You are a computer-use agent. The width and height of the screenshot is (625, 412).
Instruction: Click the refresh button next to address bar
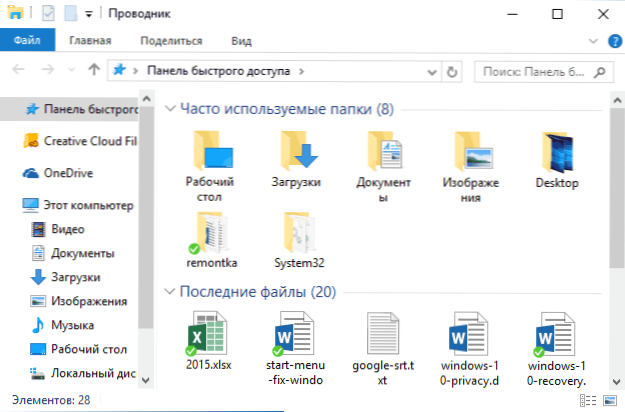coord(452,72)
